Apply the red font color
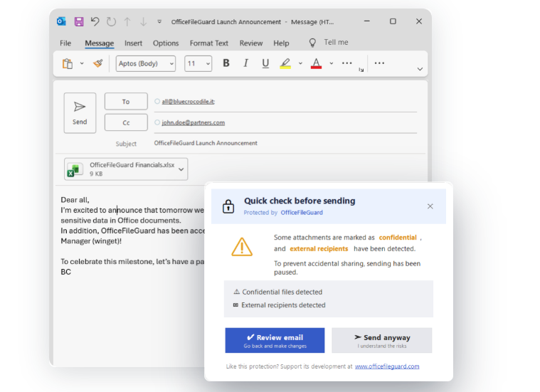 (x=316, y=63)
